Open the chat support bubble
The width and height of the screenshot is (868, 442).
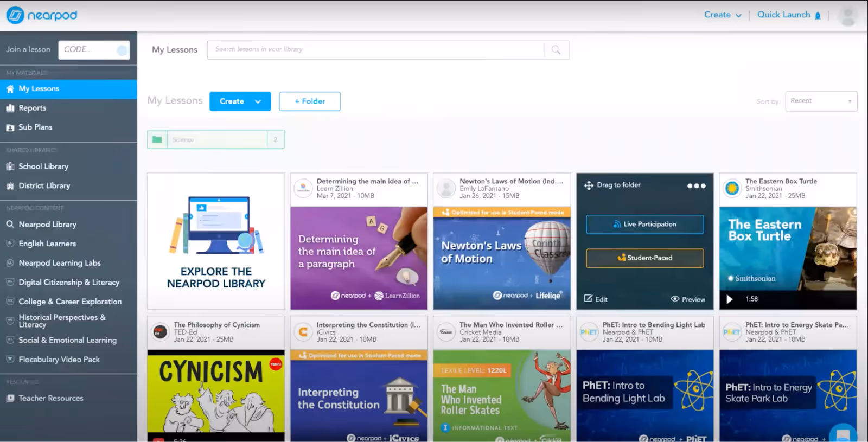843,434
